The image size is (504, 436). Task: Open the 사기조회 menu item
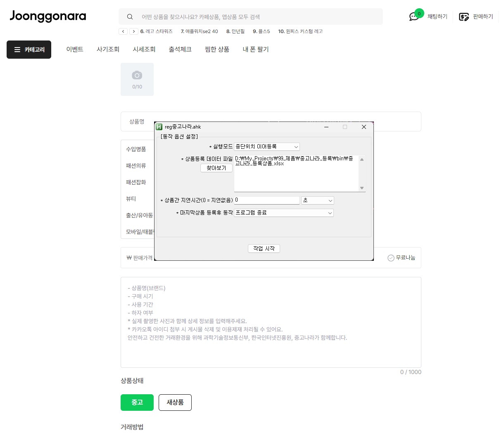(108, 50)
